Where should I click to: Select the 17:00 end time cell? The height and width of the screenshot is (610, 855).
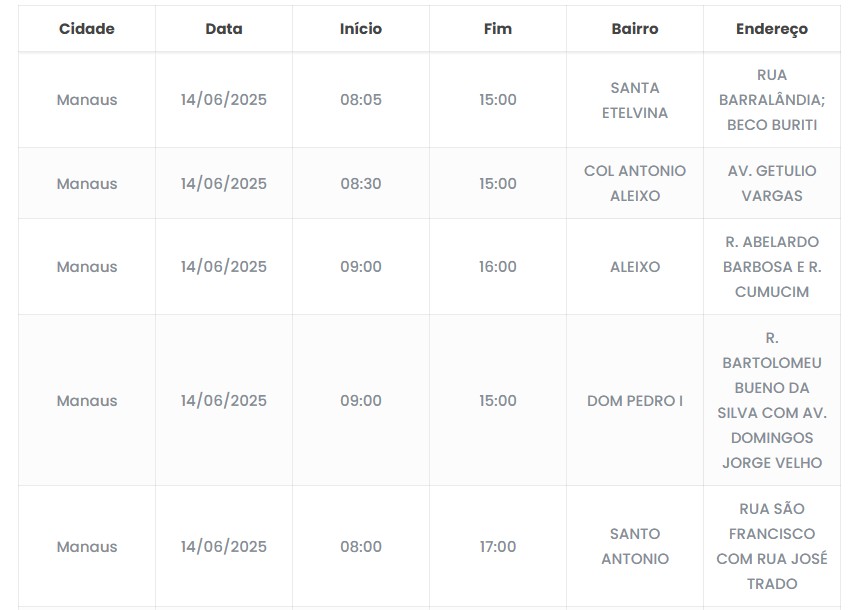click(x=498, y=547)
